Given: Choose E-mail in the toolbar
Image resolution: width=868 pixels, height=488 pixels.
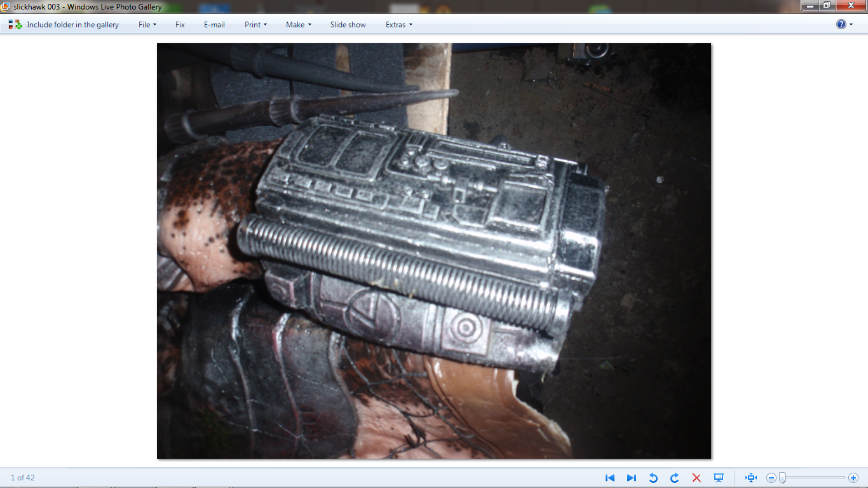Looking at the screenshot, I should [214, 25].
